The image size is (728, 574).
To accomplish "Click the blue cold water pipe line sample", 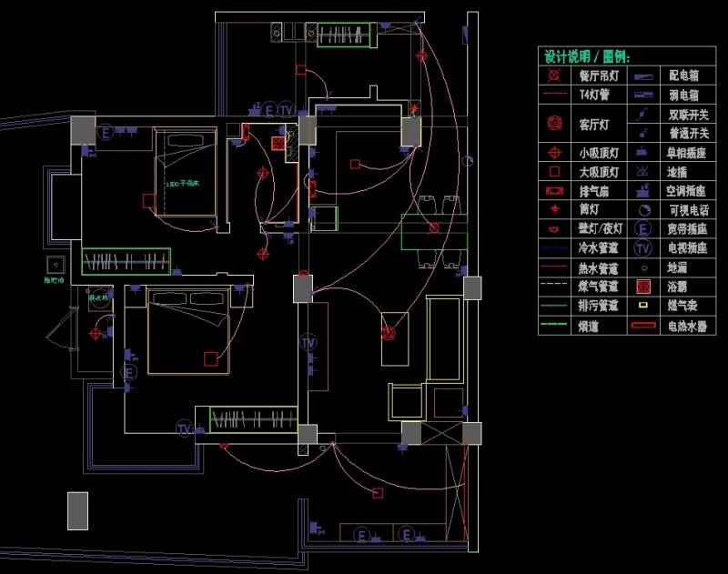I will [x=553, y=247].
